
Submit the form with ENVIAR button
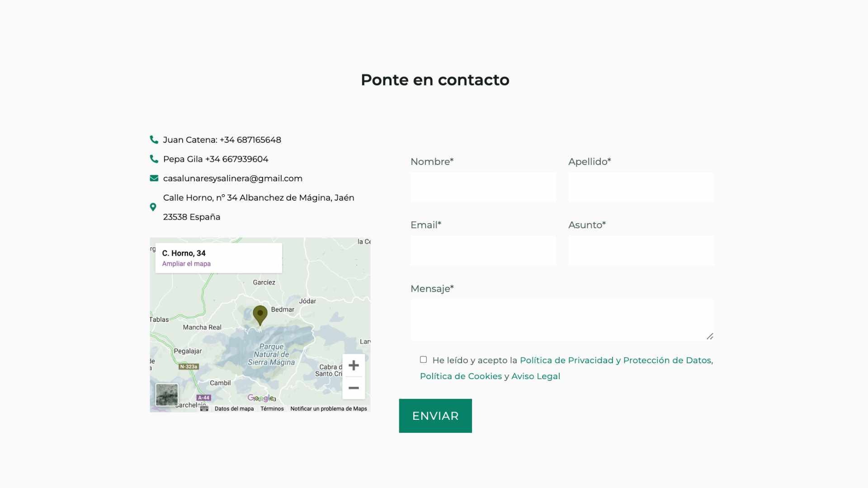tap(435, 416)
